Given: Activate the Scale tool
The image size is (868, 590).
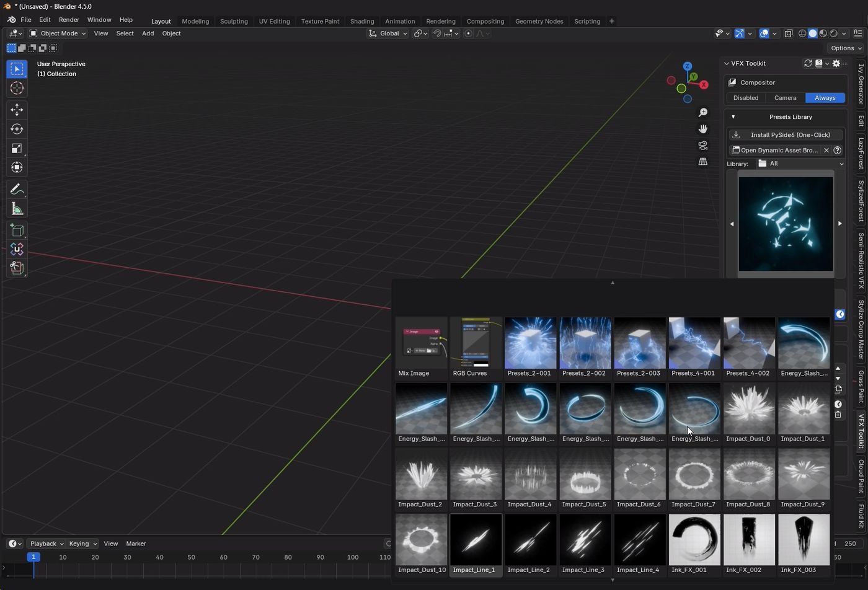Looking at the screenshot, I should (17, 148).
